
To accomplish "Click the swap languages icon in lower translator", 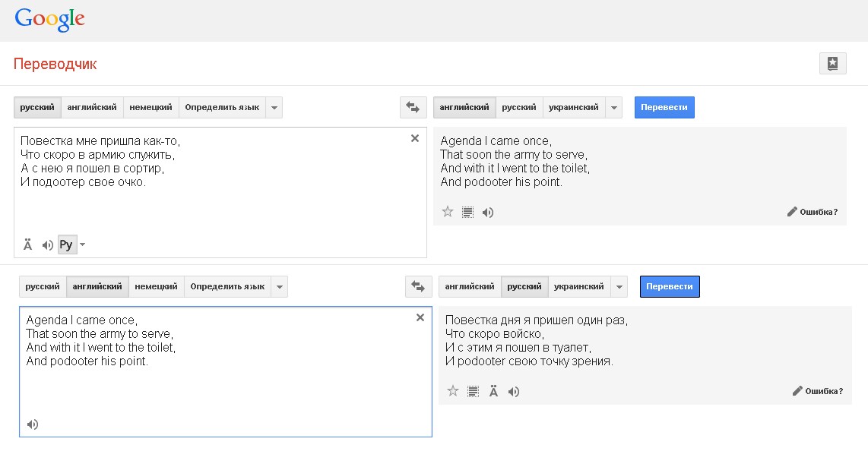I will point(418,286).
